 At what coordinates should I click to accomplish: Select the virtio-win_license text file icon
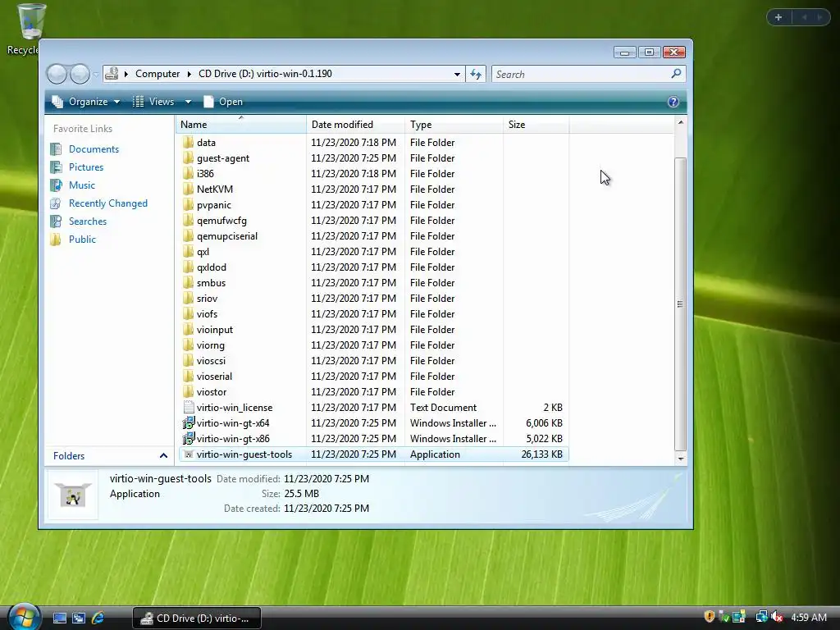[x=188, y=407]
